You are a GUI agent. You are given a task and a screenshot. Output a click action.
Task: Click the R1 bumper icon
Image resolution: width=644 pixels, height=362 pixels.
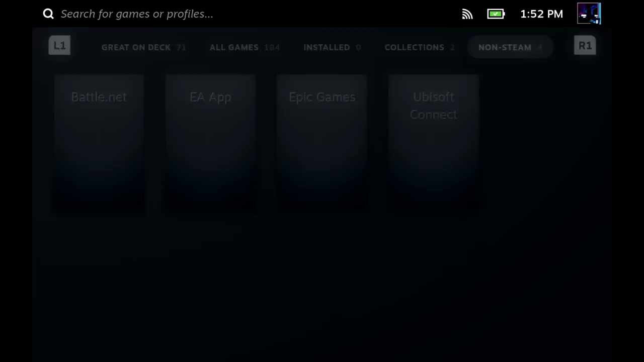click(x=585, y=46)
